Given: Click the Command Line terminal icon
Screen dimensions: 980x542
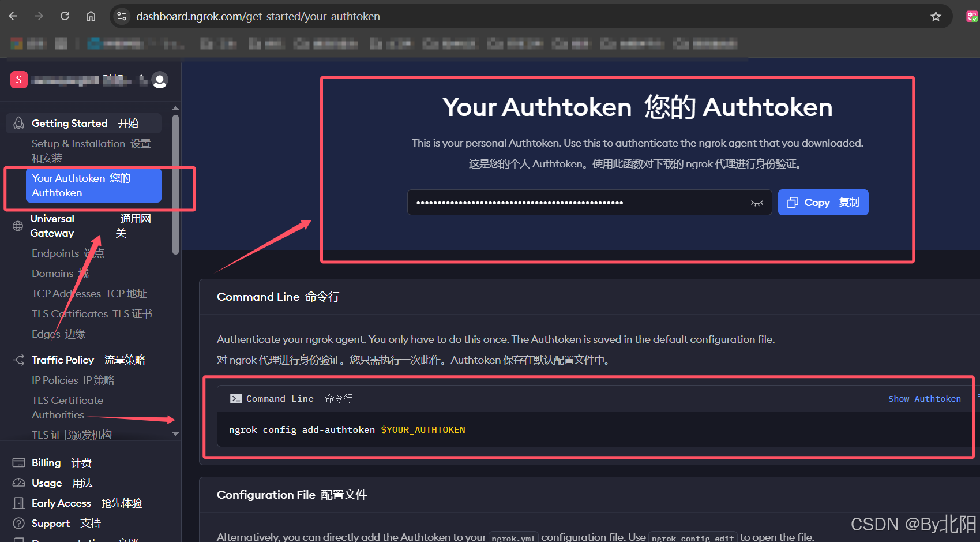Looking at the screenshot, I should point(235,398).
